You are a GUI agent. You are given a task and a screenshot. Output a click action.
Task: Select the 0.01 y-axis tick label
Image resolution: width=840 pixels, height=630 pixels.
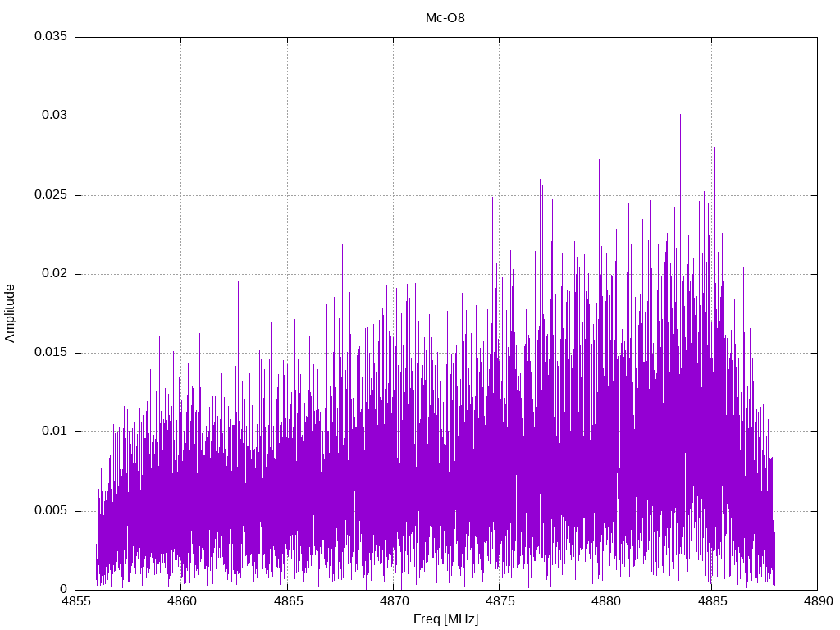[x=53, y=431]
